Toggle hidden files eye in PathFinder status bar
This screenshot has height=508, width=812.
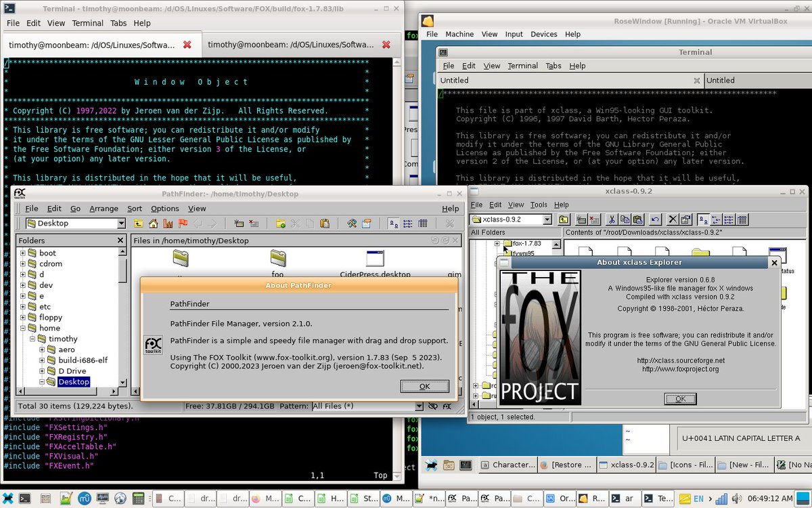433,406
